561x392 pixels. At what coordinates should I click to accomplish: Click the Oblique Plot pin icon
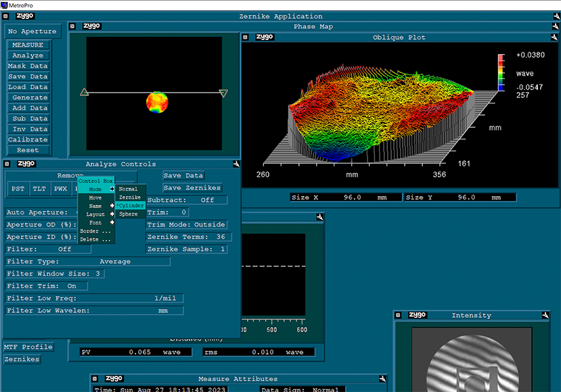[x=555, y=37]
